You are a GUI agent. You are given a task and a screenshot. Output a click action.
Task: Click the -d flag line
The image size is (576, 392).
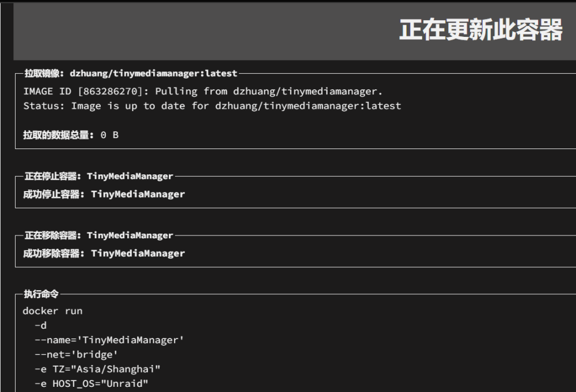pyautogui.click(x=40, y=326)
